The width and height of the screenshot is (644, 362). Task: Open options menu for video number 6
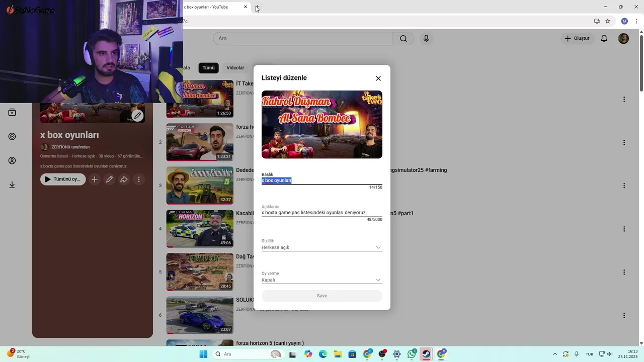tap(624, 316)
